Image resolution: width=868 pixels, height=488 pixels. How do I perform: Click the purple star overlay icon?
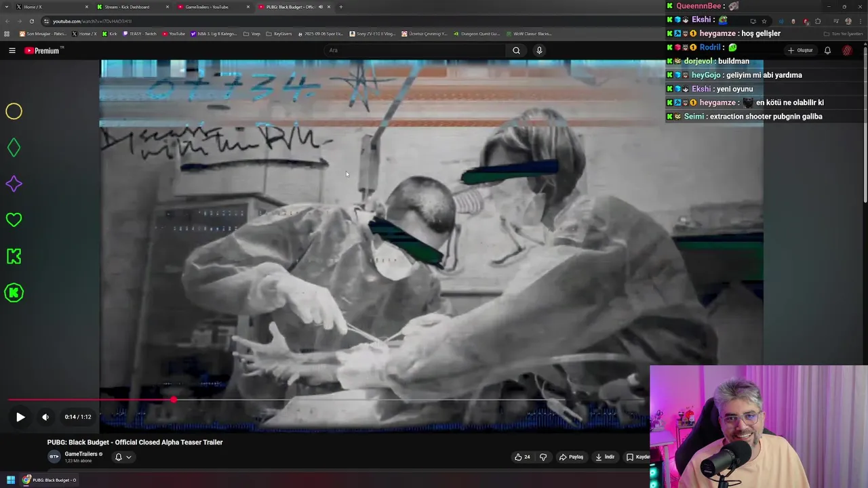click(14, 184)
